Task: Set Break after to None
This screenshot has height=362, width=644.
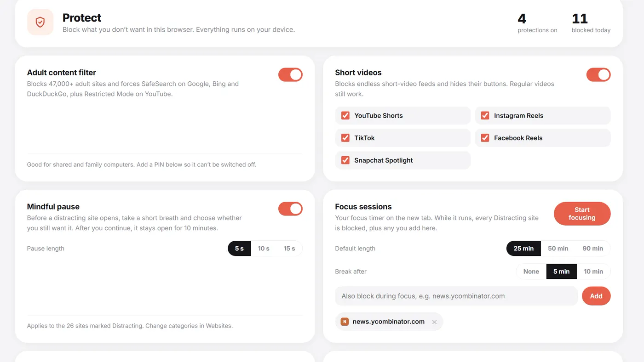Action: pyautogui.click(x=531, y=271)
